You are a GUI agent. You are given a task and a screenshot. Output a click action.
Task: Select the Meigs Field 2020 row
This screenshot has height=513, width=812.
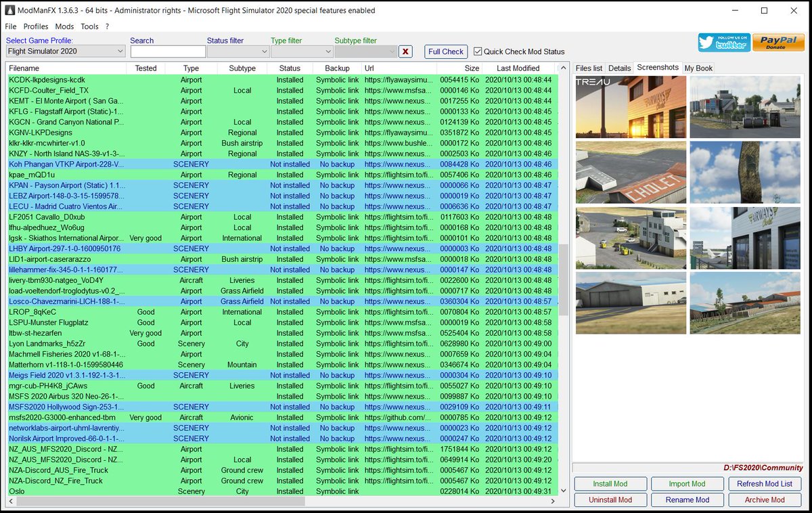[x=281, y=375]
